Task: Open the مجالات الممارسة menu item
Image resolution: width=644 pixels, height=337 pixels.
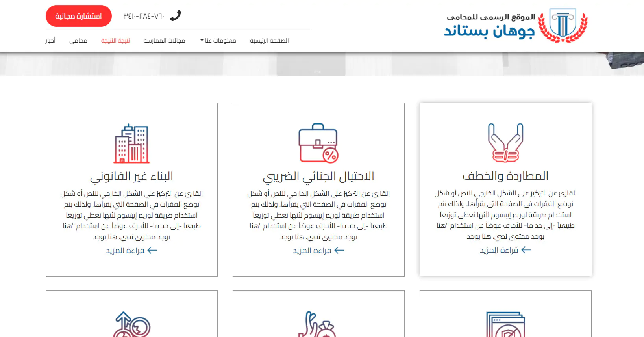Action: pos(164,41)
